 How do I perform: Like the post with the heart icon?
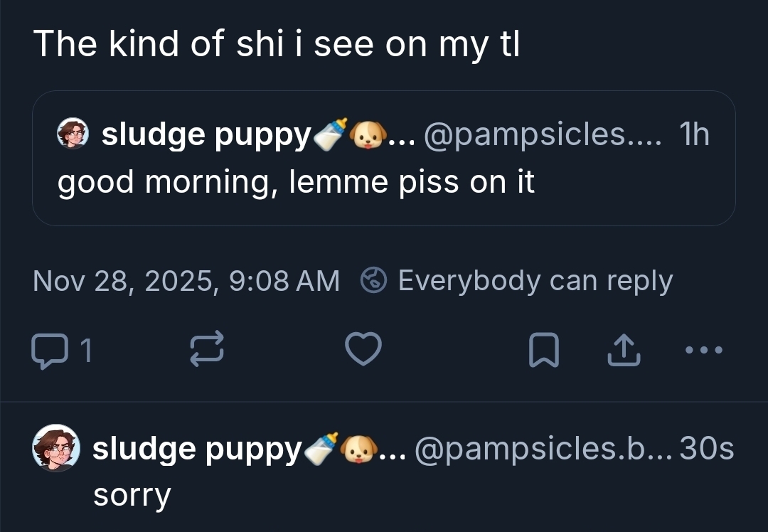point(363,350)
